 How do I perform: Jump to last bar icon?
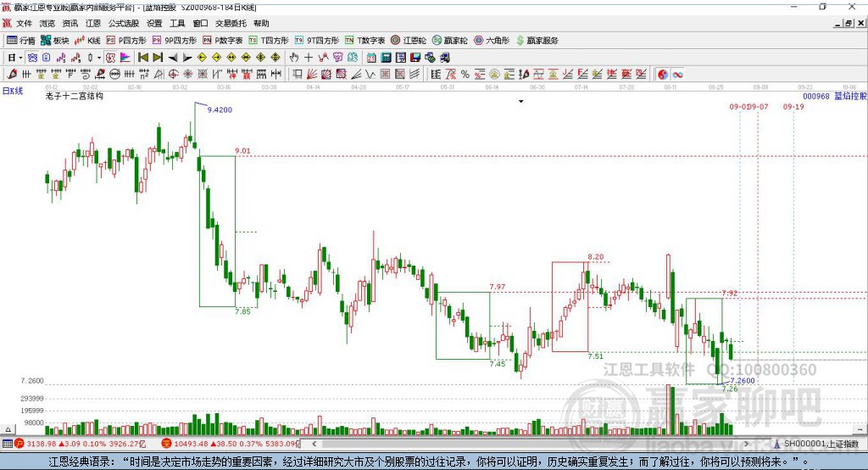158,58
